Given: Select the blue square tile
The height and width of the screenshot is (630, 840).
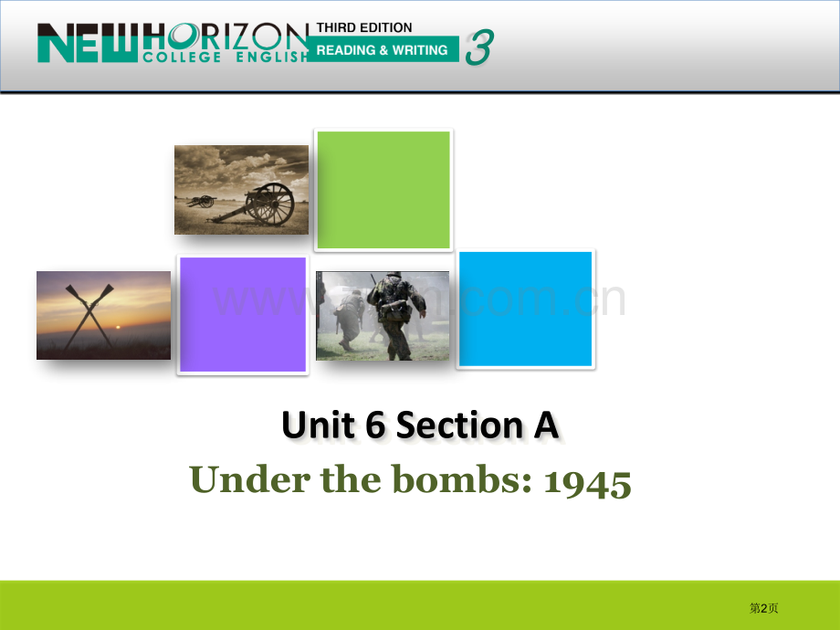Looking at the screenshot, I should [526, 310].
